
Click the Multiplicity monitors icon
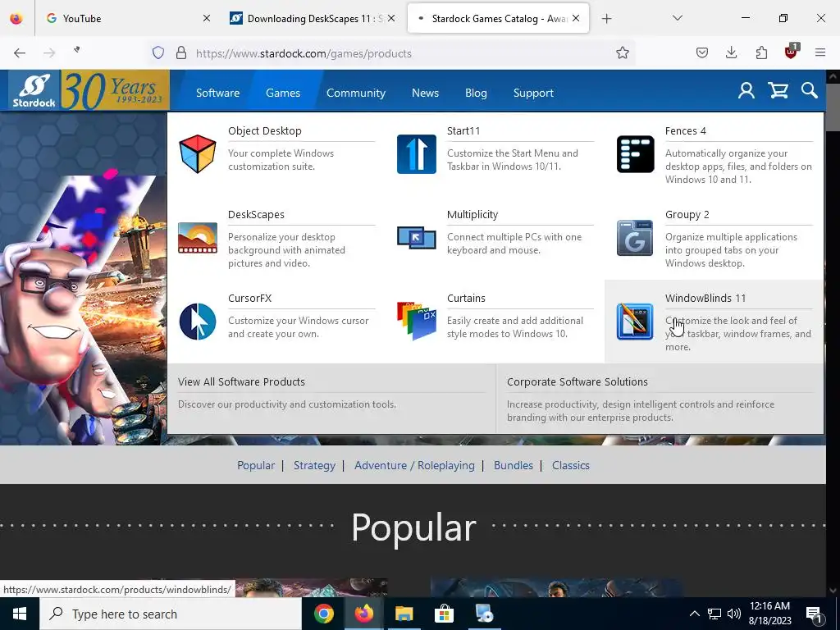416,238
